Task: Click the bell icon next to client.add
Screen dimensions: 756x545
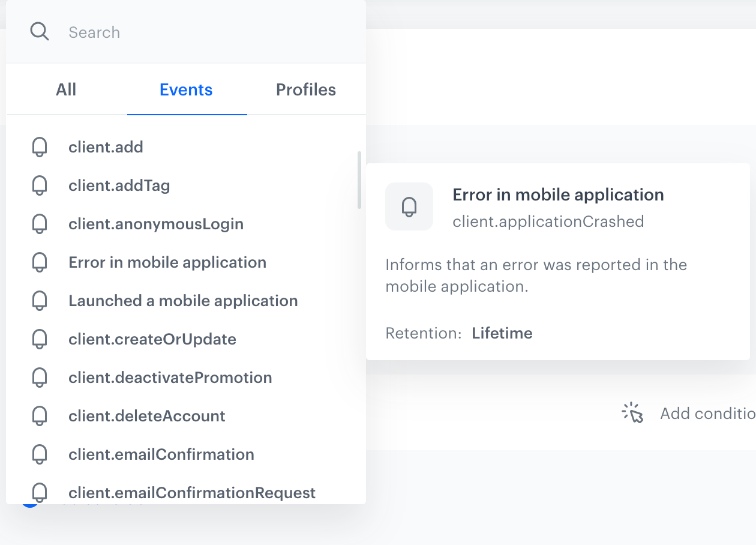Action: [x=40, y=147]
